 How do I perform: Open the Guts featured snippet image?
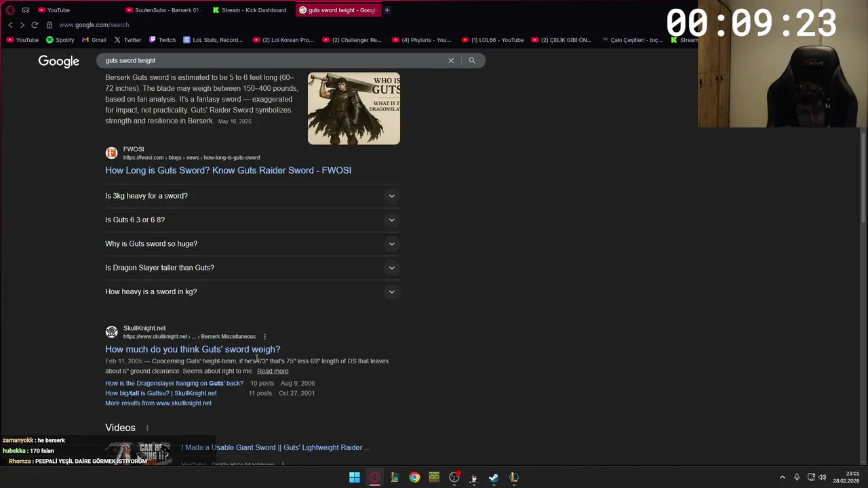tap(354, 108)
